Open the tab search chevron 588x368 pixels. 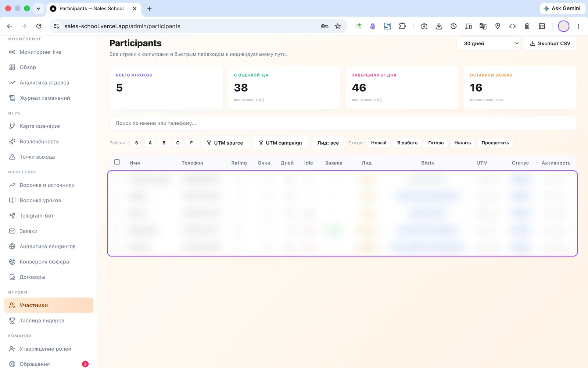click(x=38, y=8)
